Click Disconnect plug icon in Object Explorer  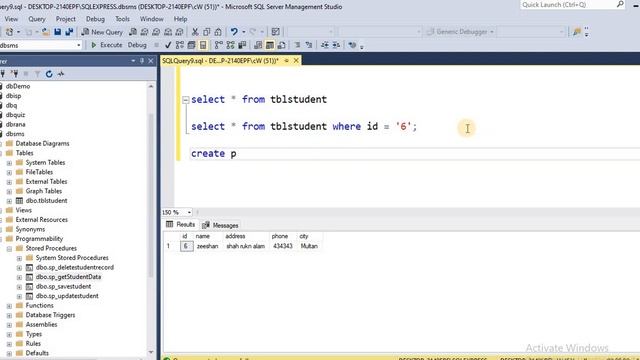pyautogui.click(x=15, y=74)
